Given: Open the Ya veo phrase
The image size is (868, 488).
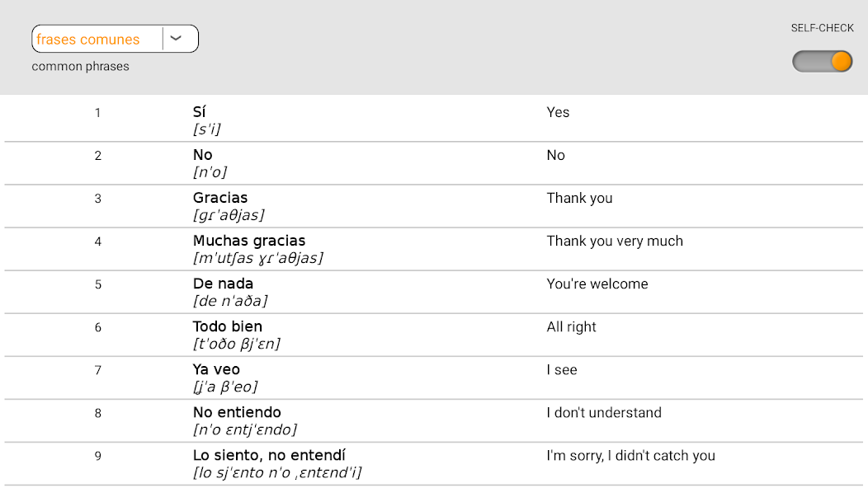Looking at the screenshot, I should click(216, 369).
